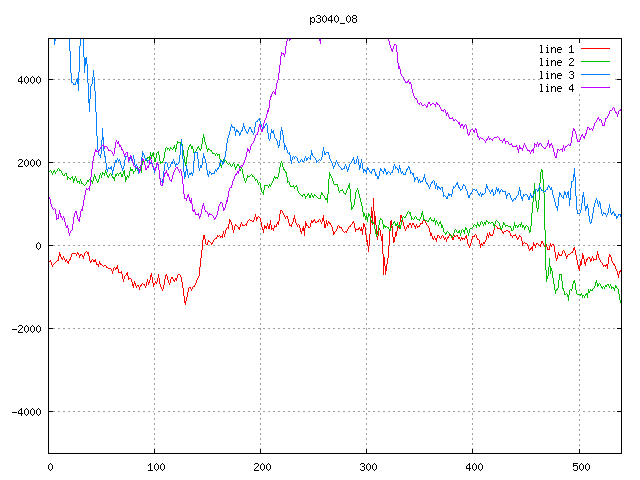Screen dimensions: 640x480
Task: Click the blue sample beside line 3
Action: tap(595, 75)
